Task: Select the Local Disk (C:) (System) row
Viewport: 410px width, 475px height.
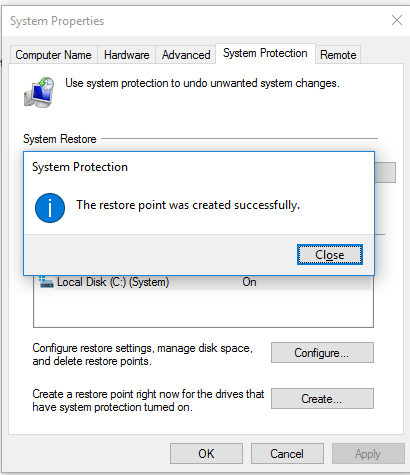Action: [203, 282]
